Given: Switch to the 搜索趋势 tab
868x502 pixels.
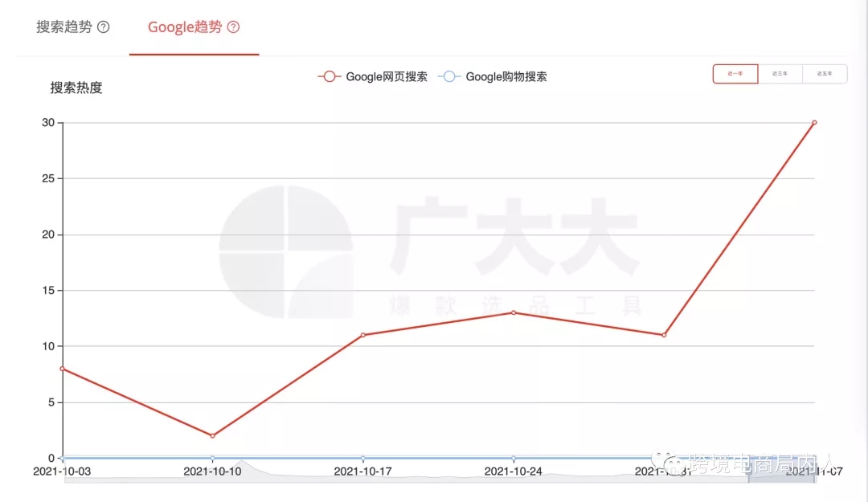Looking at the screenshot, I should point(63,27).
